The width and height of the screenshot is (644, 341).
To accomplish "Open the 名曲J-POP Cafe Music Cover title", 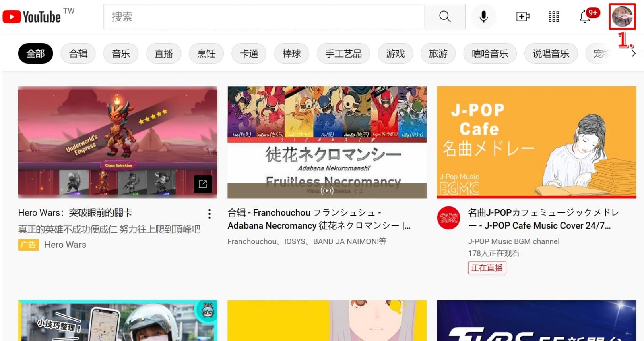I will (x=543, y=219).
